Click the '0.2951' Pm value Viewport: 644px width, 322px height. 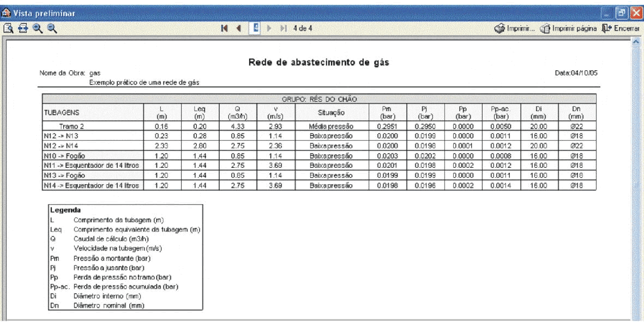tap(387, 126)
